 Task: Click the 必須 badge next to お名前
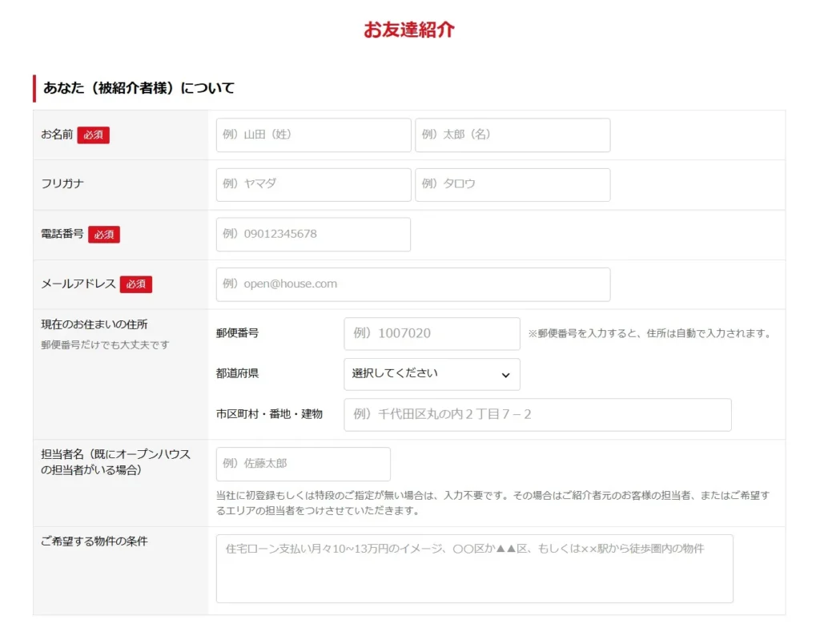point(93,135)
